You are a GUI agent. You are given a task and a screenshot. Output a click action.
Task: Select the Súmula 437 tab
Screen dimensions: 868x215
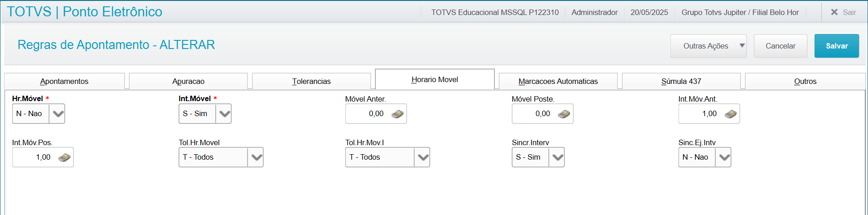[x=681, y=81]
